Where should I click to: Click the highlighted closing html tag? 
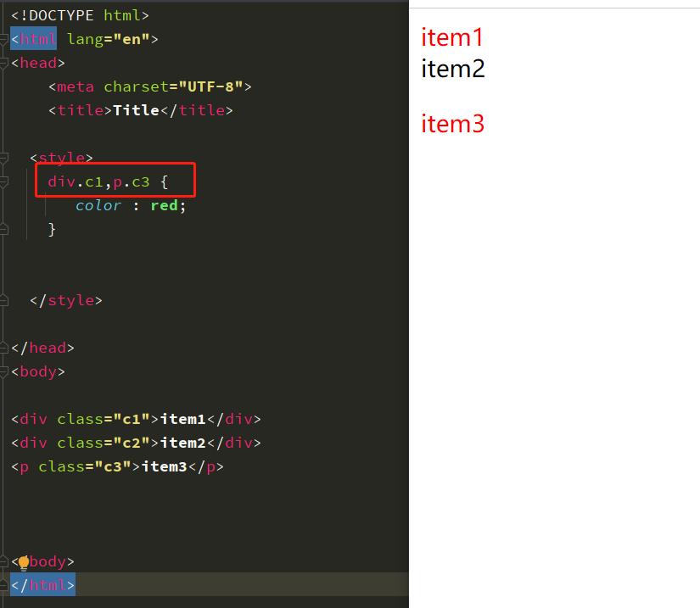42,585
